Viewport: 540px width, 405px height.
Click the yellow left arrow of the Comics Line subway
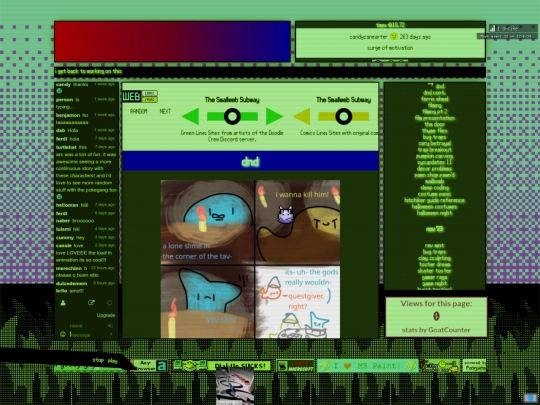[302, 116]
